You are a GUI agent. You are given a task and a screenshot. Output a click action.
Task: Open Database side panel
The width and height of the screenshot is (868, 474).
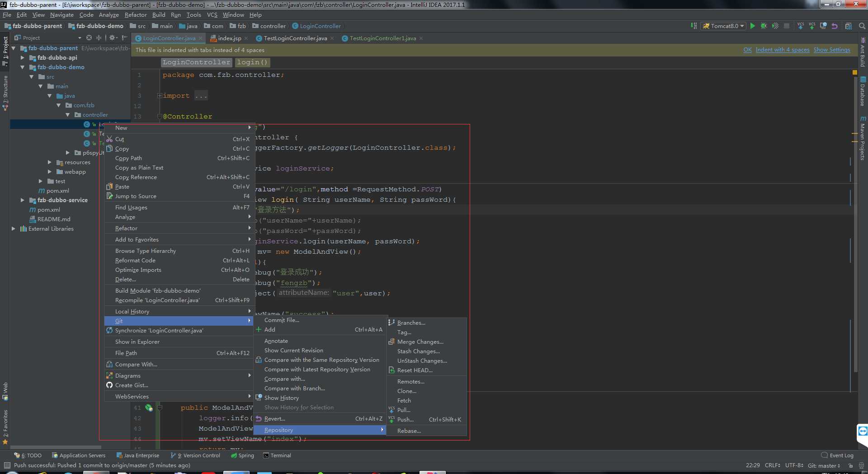[x=863, y=92]
